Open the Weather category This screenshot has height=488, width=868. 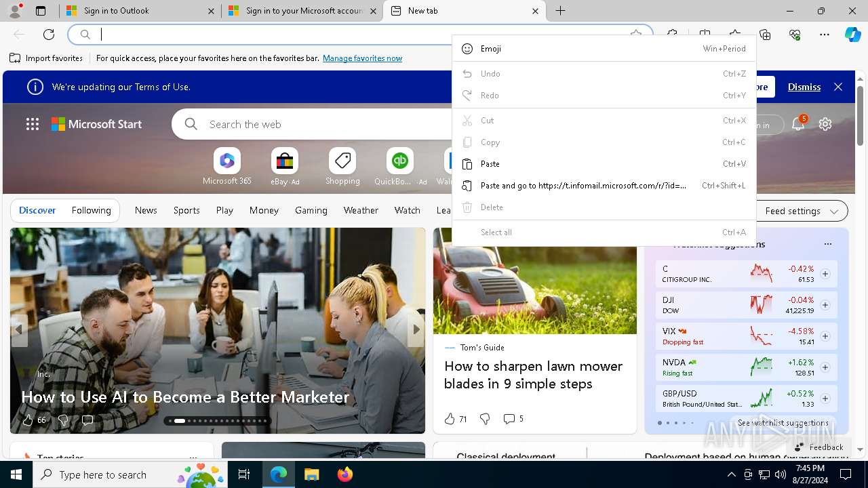pos(361,211)
